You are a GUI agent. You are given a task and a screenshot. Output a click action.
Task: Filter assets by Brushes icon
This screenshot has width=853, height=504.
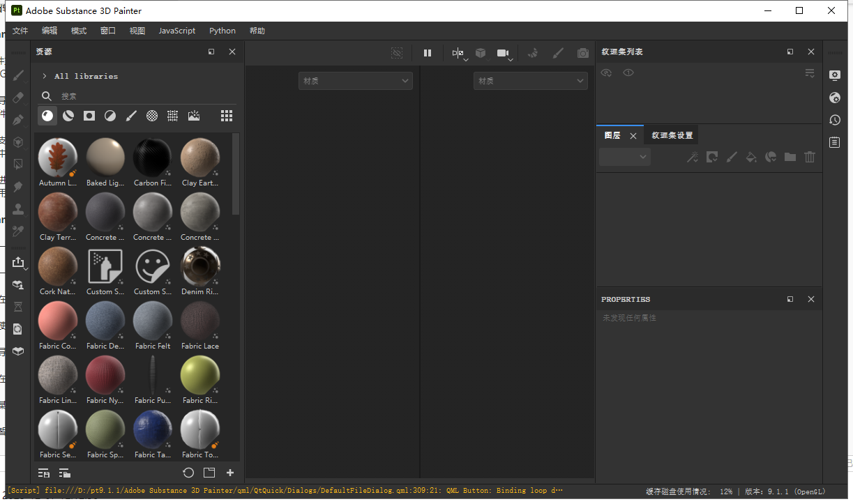[x=131, y=116]
